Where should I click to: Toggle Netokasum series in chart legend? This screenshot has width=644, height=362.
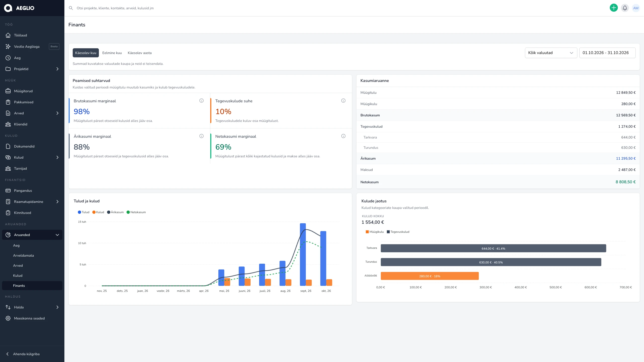click(136, 212)
